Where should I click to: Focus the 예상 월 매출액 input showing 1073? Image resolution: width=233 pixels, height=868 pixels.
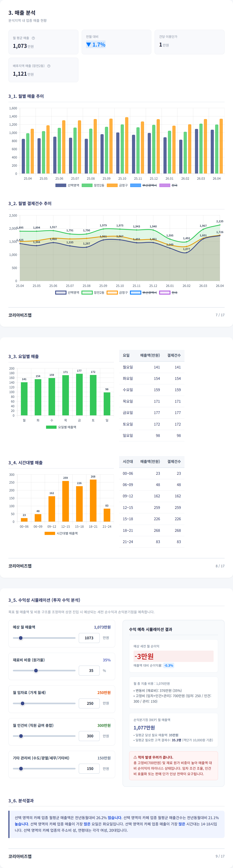(x=89, y=638)
